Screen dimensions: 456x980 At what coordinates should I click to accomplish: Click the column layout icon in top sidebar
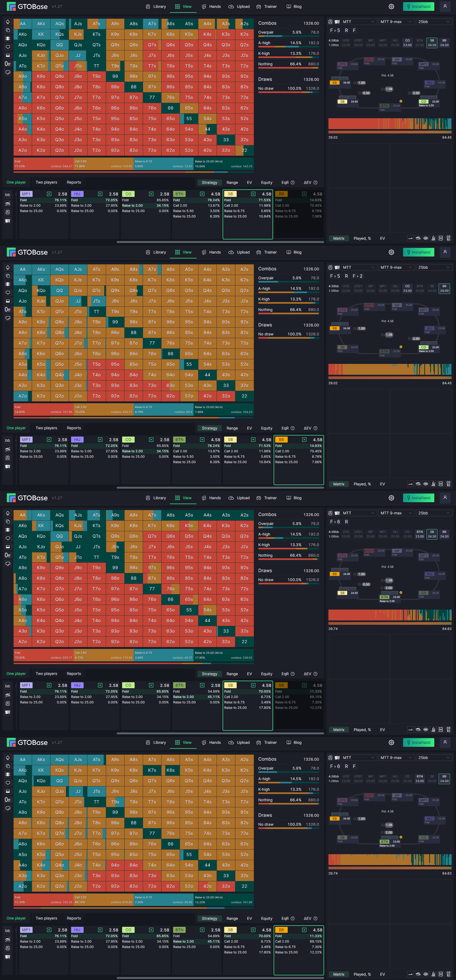(8, 39)
